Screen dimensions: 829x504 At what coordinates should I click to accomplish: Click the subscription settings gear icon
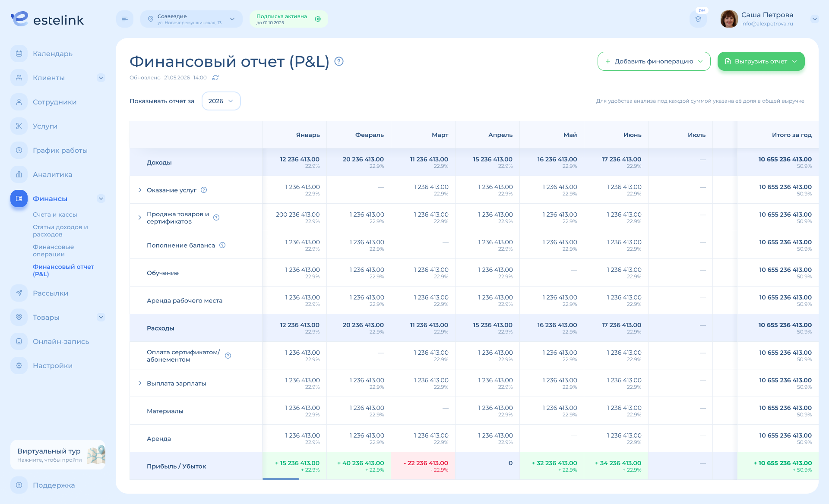[x=318, y=19]
